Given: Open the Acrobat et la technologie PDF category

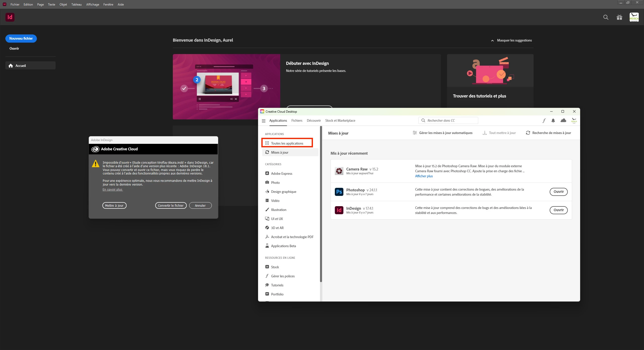Looking at the screenshot, I should pos(292,237).
